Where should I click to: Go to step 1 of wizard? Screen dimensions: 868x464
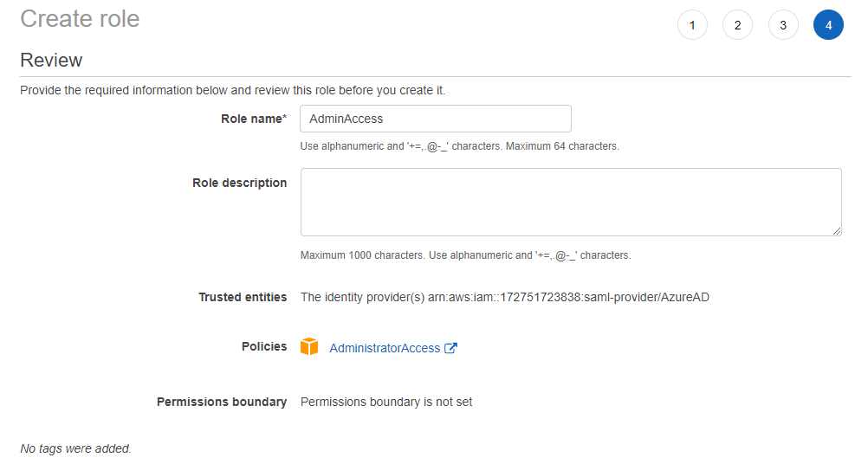click(692, 25)
